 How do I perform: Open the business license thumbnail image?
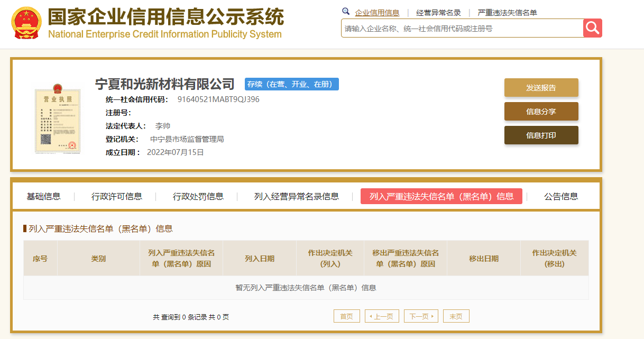[x=58, y=118]
